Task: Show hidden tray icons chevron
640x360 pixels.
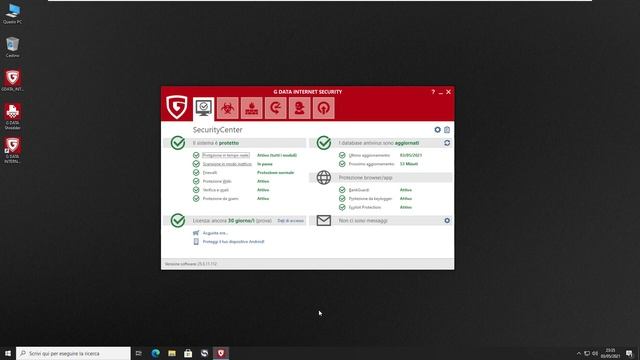Action: coord(578,353)
